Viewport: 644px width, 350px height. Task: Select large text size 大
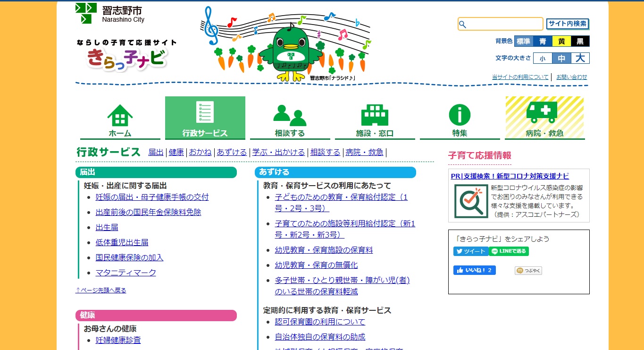[580, 58]
